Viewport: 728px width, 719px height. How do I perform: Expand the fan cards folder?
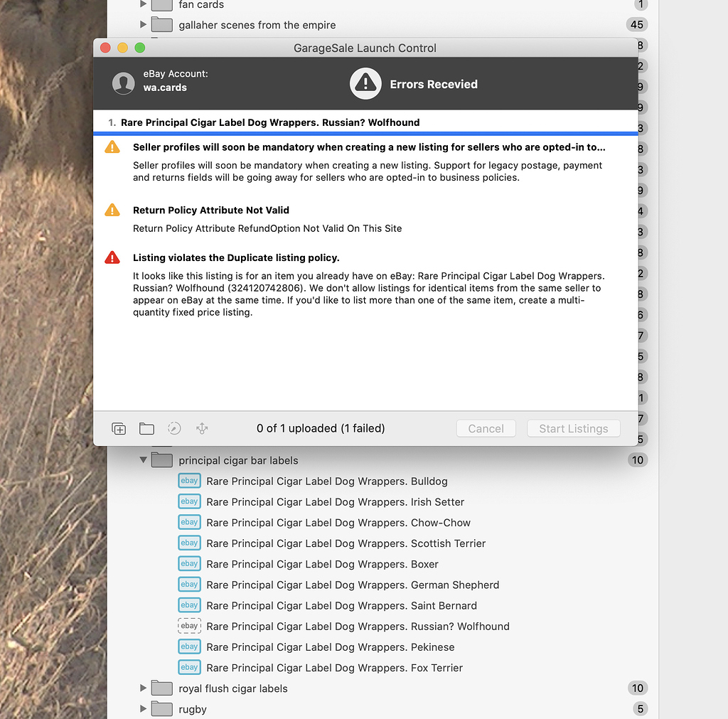point(143,4)
